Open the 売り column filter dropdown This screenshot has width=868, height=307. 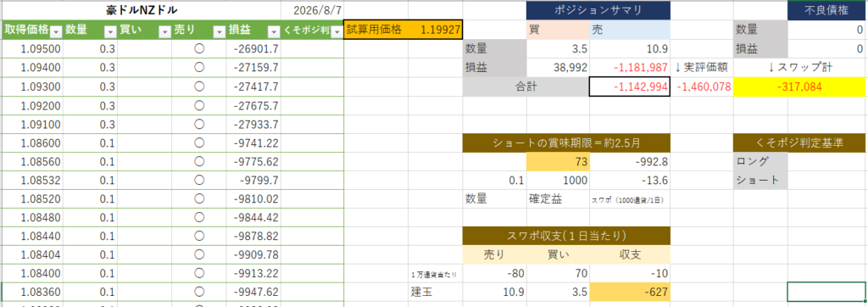pyautogui.click(x=220, y=31)
